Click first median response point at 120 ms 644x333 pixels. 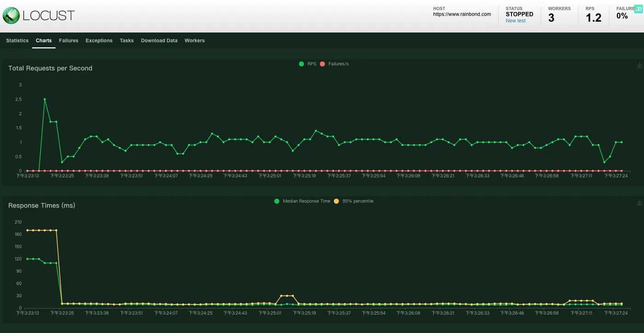click(28, 259)
